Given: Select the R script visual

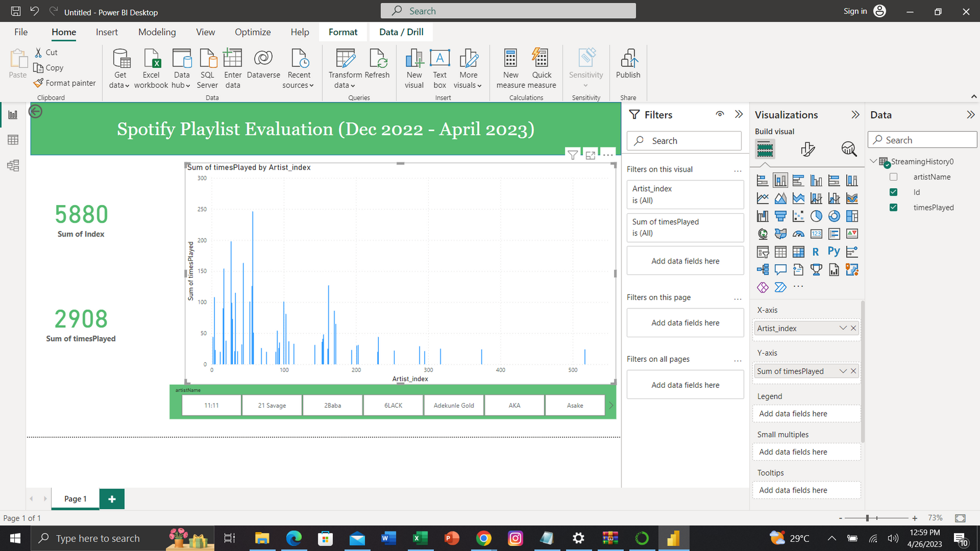Looking at the screenshot, I should pos(816,252).
